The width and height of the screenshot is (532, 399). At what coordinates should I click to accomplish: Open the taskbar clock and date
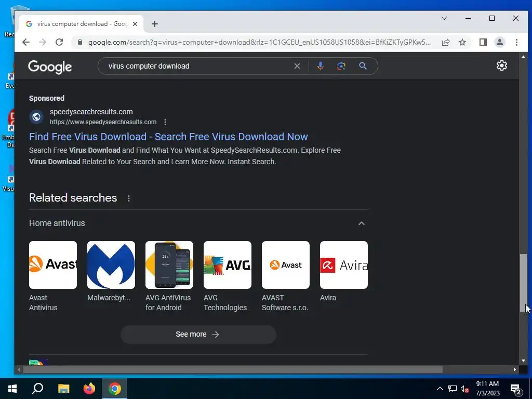click(487, 389)
